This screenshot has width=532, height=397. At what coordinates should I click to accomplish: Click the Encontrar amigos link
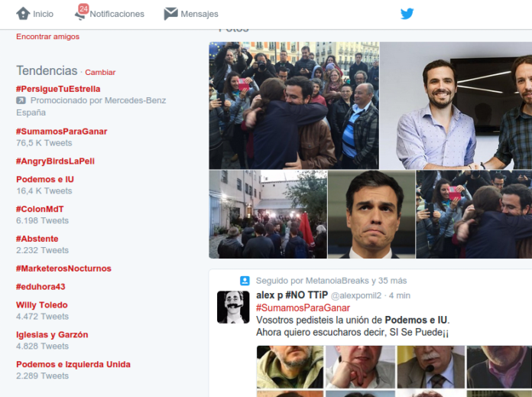pyautogui.click(x=47, y=36)
